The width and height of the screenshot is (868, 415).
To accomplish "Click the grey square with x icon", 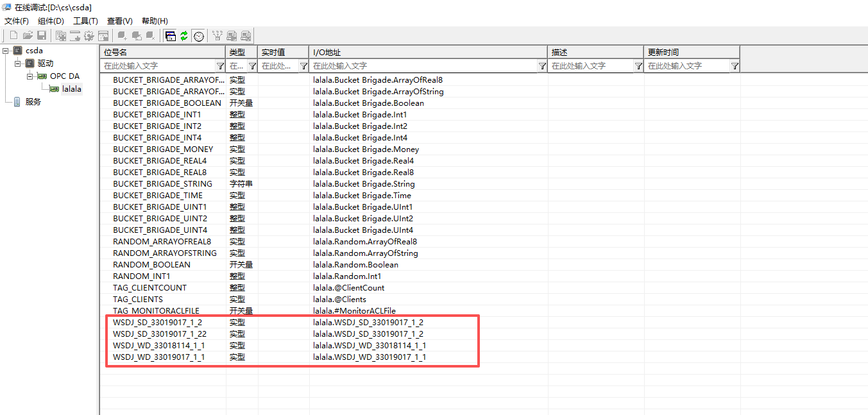I will point(150,35).
